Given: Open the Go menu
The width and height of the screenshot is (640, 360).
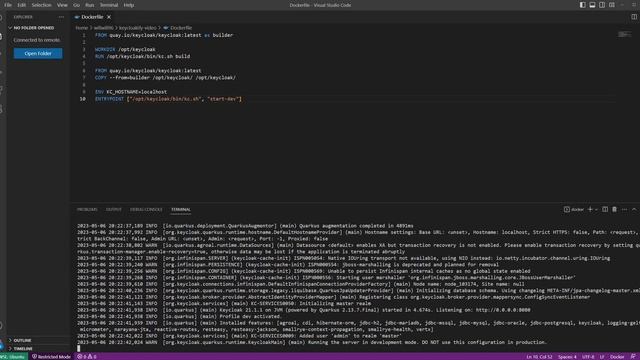Looking at the screenshot, I should [76, 5].
